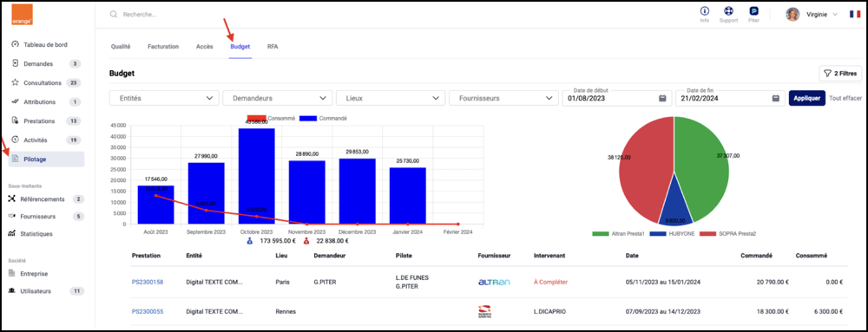Viewport: 868px width, 332px height.
Task: Expand the Lieux dropdown
Action: (391, 98)
